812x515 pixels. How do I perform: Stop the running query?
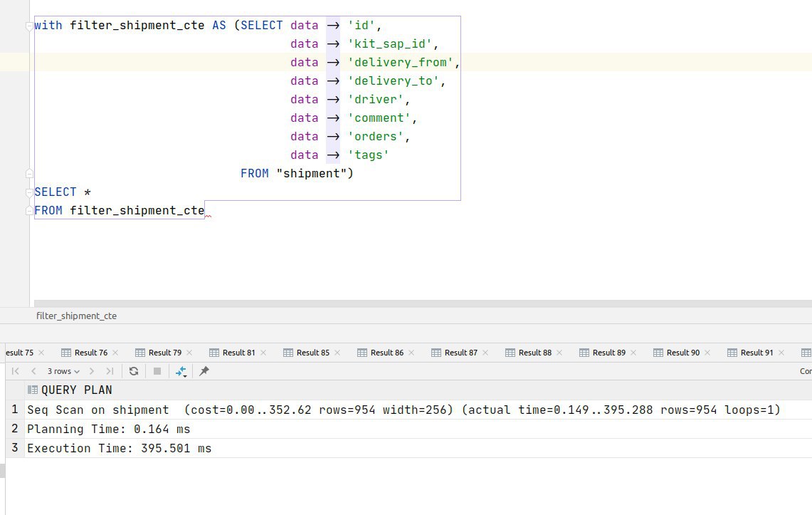tap(157, 371)
